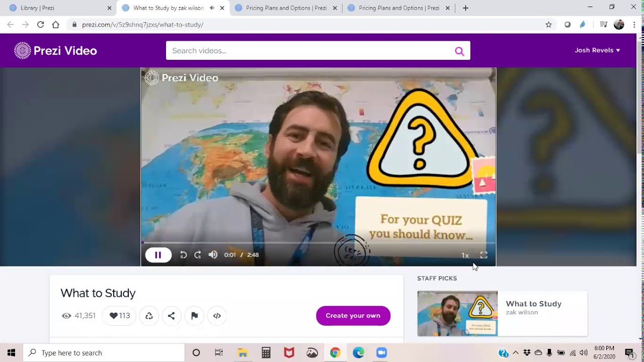Open Microsoft Edge from taskbar

point(358,353)
